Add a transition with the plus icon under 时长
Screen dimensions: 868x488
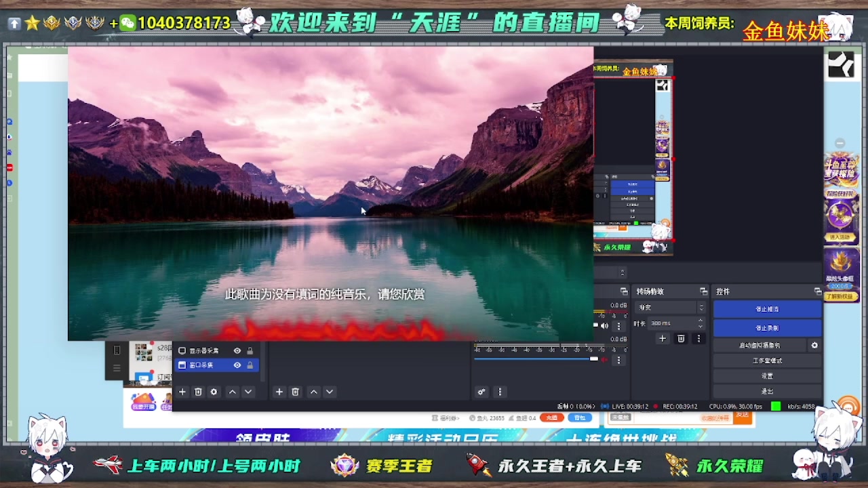(x=663, y=339)
